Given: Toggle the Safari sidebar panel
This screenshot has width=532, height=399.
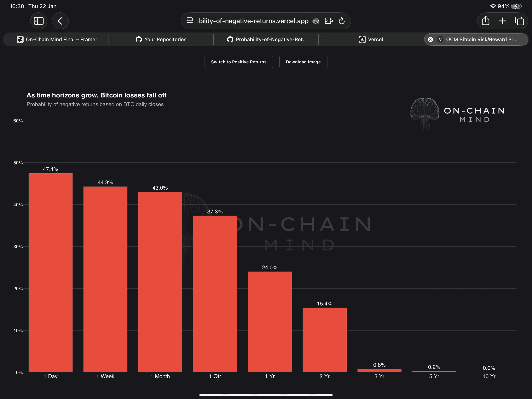Looking at the screenshot, I should (38, 21).
